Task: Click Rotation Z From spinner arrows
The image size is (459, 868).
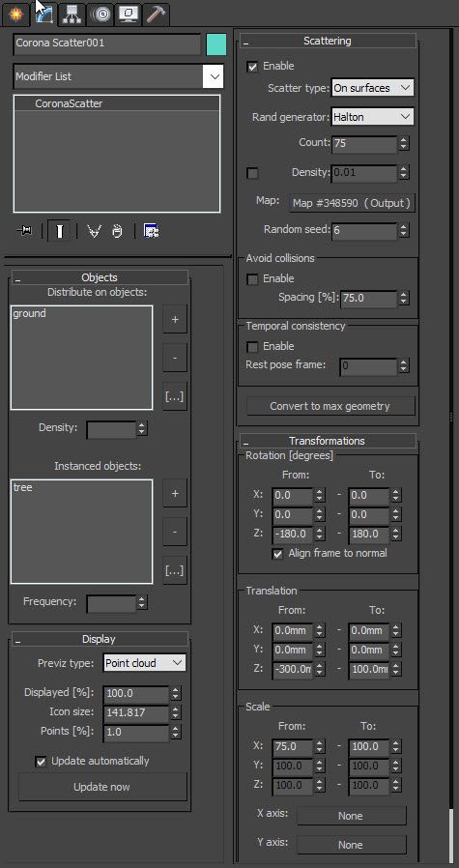Action: point(320,535)
